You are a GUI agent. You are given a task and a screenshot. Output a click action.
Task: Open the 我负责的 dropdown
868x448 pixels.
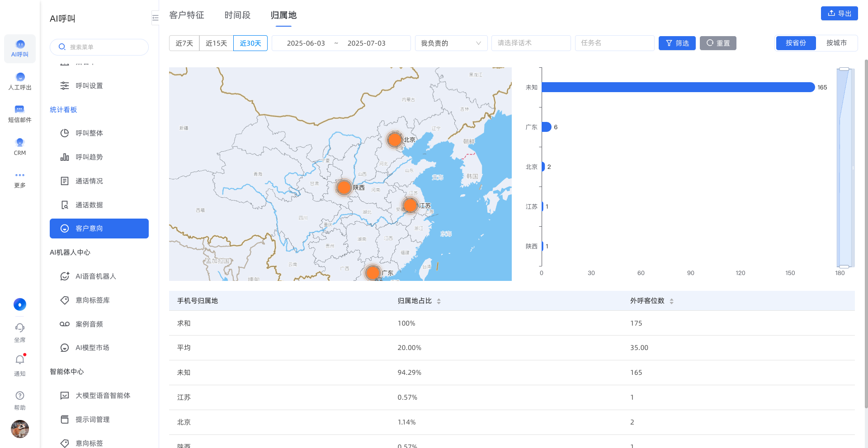click(x=451, y=43)
